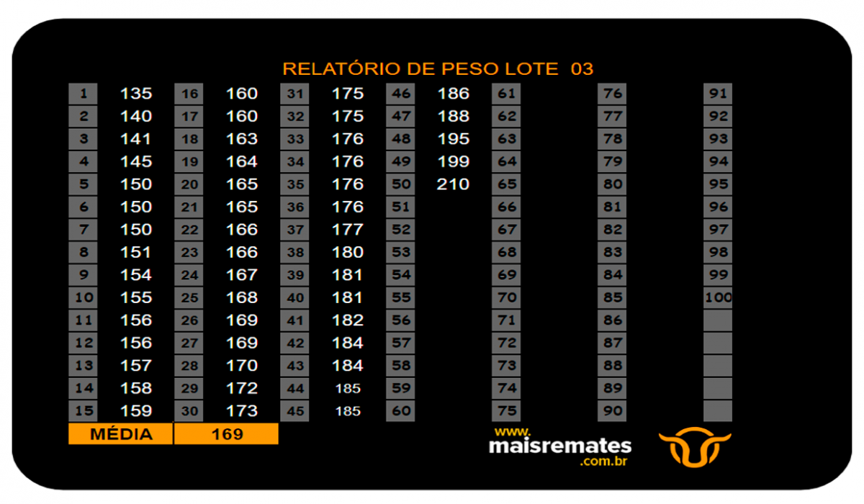
Task: Click the orange average value cell '169'
Action: [x=227, y=434]
